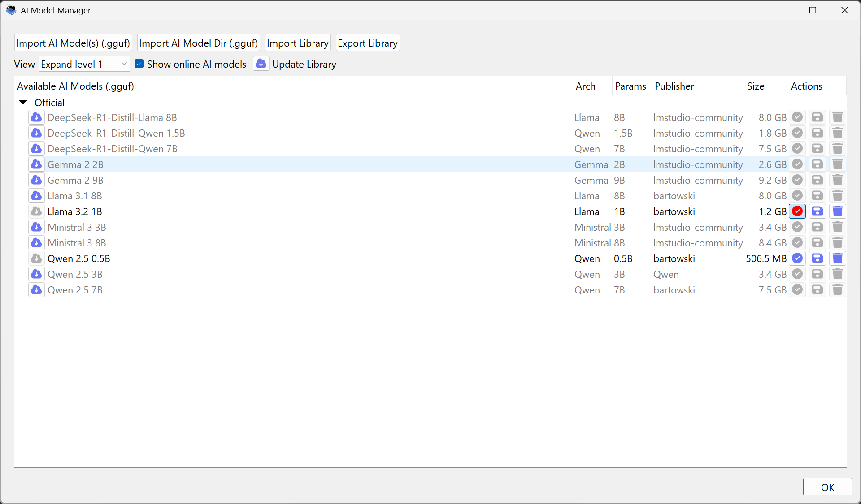Click Import AI Model(s) (.gguf) button

click(x=73, y=43)
